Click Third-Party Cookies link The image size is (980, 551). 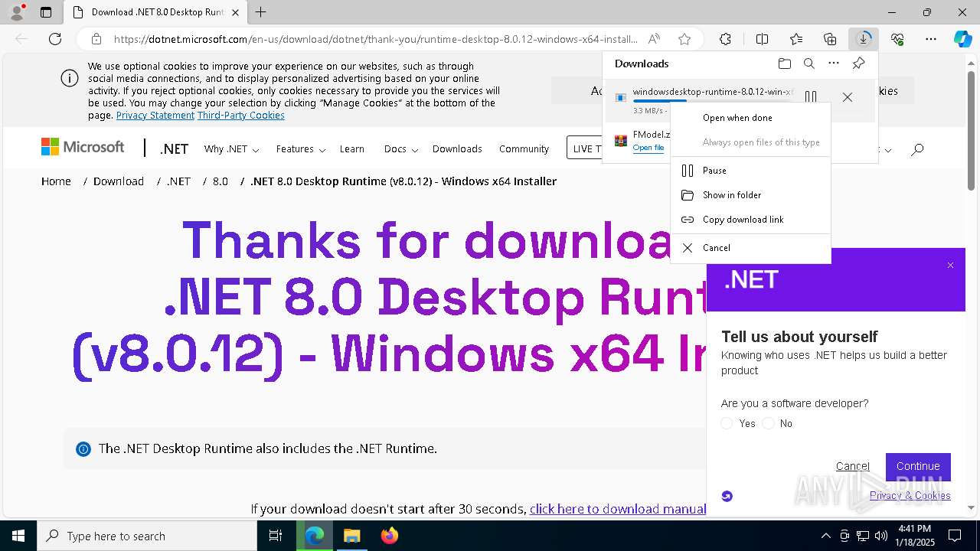click(x=241, y=116)
